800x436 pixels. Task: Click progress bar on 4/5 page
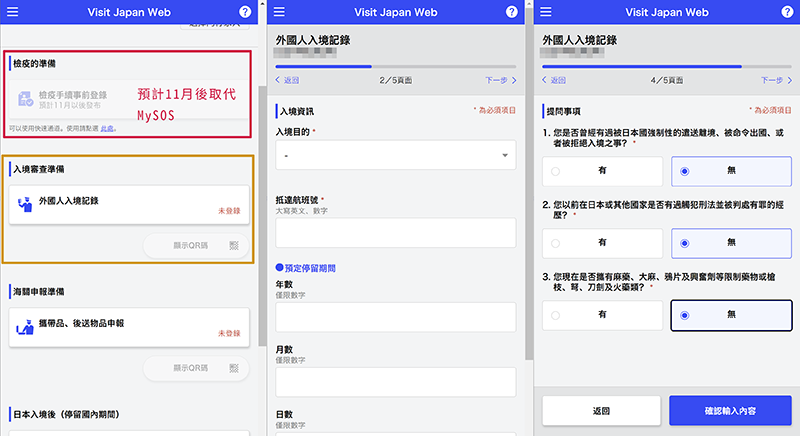tap(667, 66)
